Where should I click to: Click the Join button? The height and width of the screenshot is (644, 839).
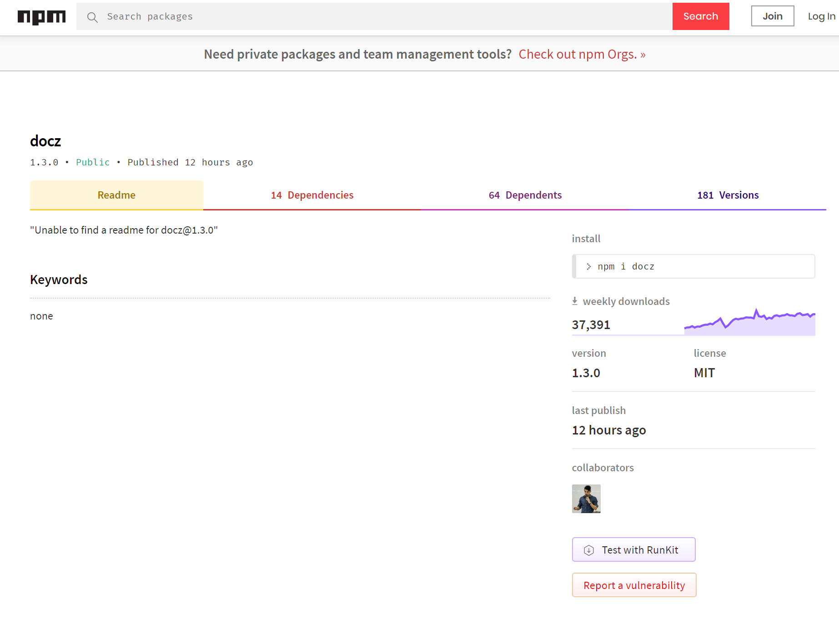tap(773, 16)
